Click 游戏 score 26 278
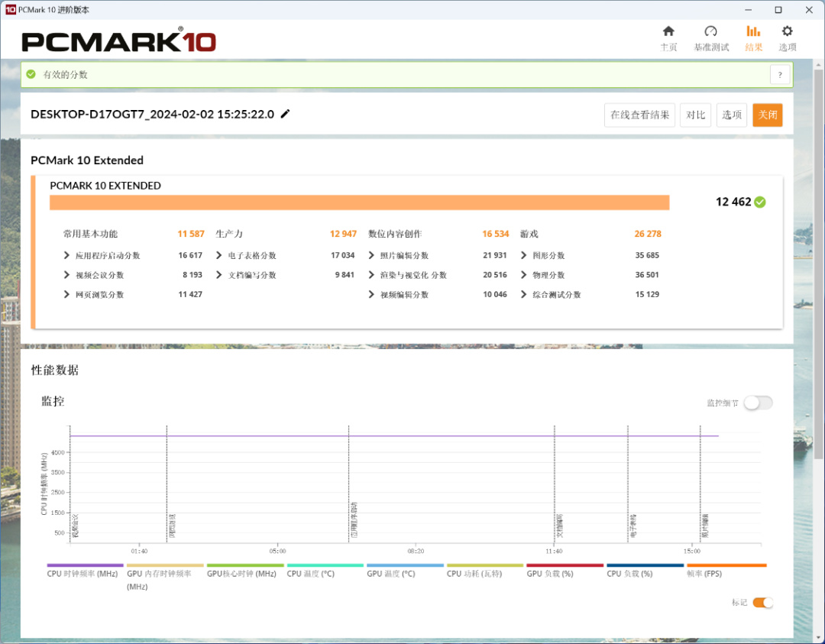 coord(648,234)
